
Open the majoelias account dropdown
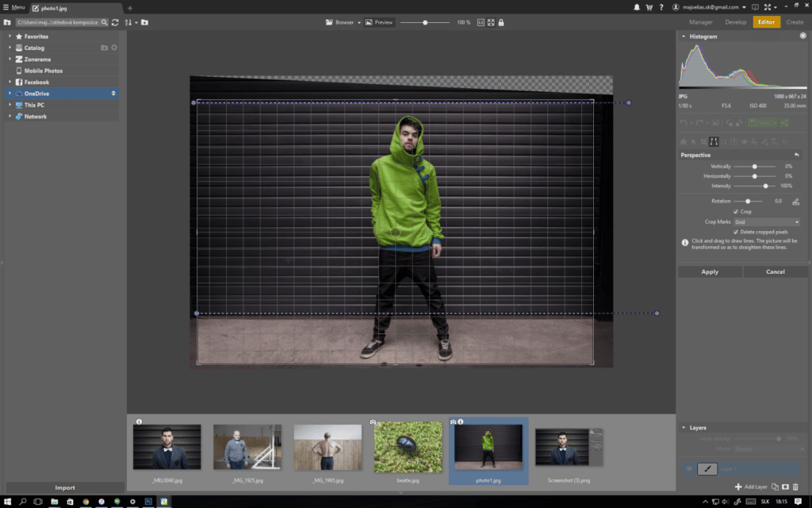coord(710,7)
